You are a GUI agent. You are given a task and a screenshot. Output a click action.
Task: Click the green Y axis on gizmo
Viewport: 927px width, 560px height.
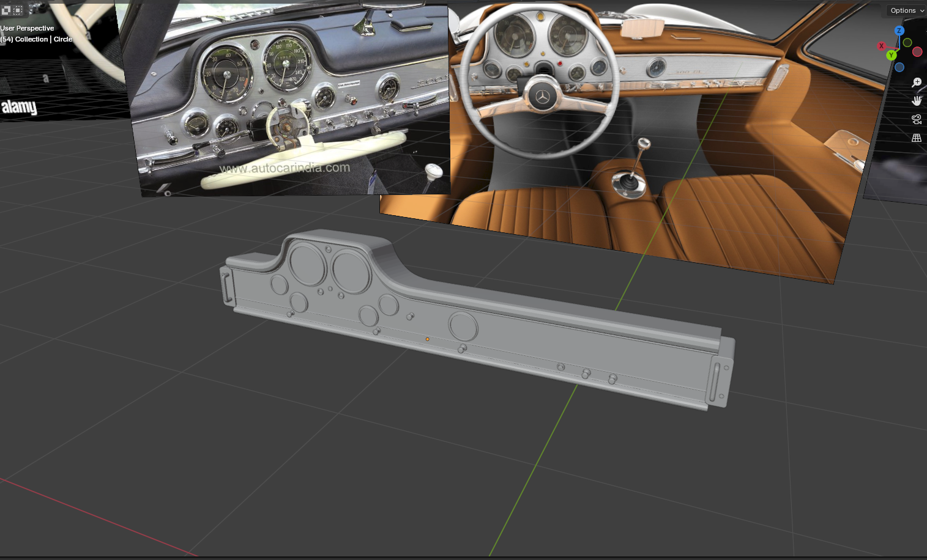pos(892,55)
